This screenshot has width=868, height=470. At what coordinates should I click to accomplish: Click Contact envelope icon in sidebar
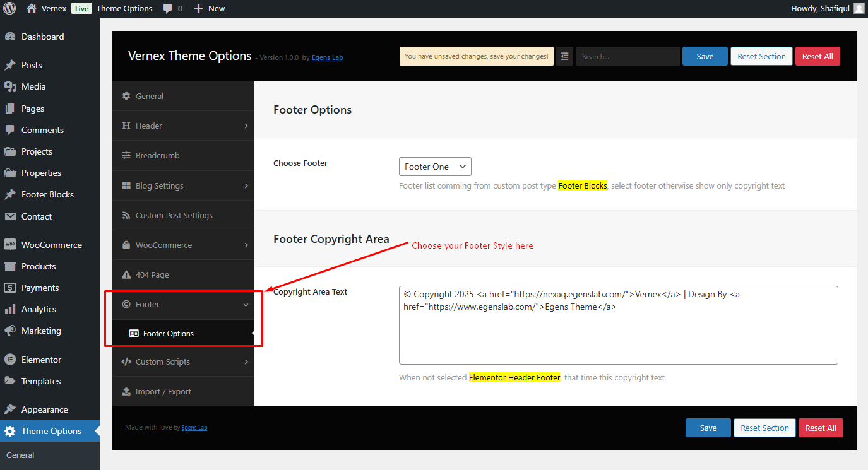(10, 216)
